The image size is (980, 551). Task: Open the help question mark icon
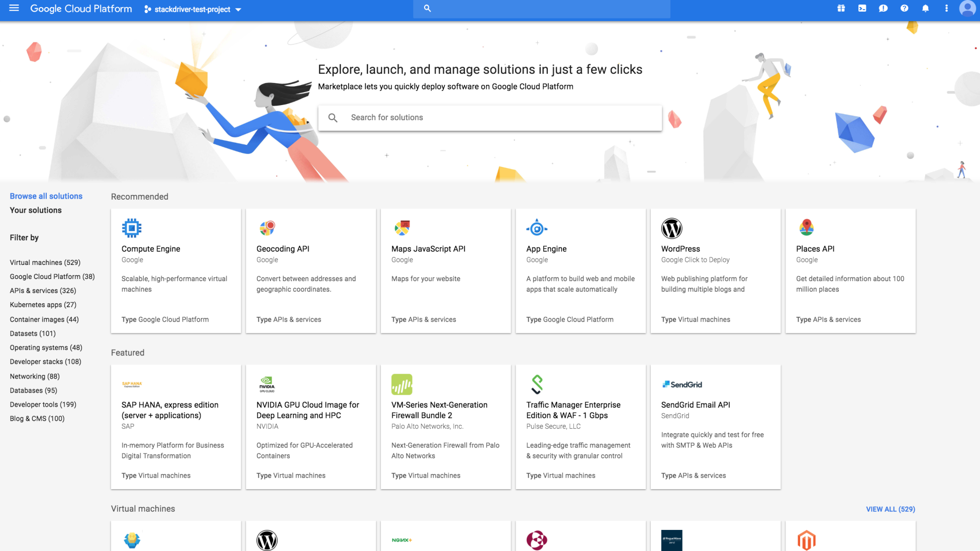click(x=904, y=9)
